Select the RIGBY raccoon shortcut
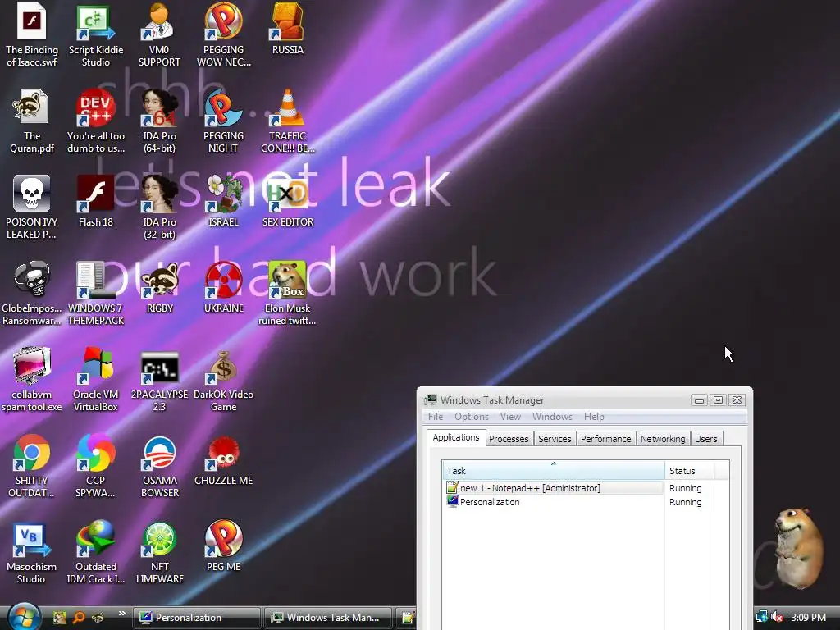Screen dimensions: 840x630 pyautogui.click(x=159, y=288)
